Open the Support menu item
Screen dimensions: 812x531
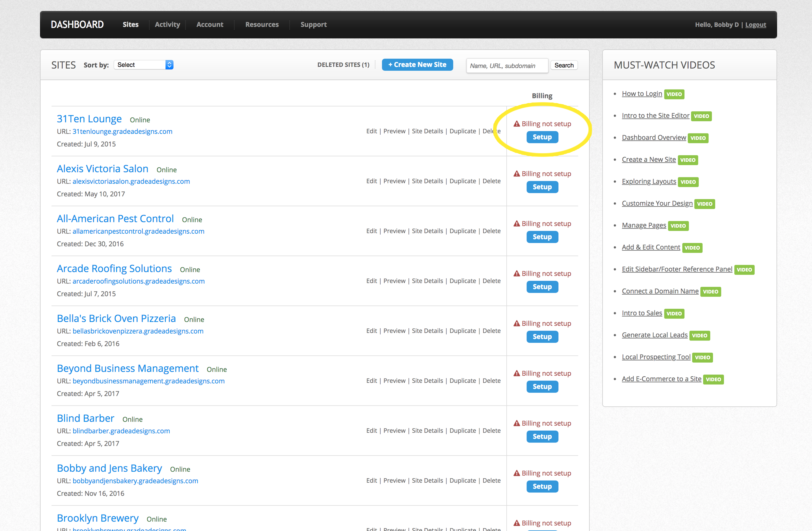tap(314, 25)
